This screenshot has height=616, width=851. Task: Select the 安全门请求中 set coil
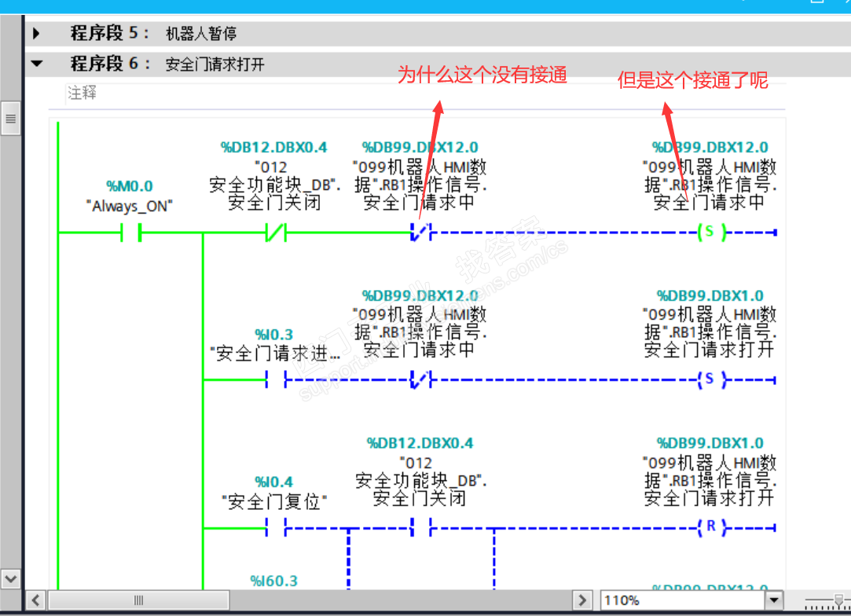[x=711, y=233]
